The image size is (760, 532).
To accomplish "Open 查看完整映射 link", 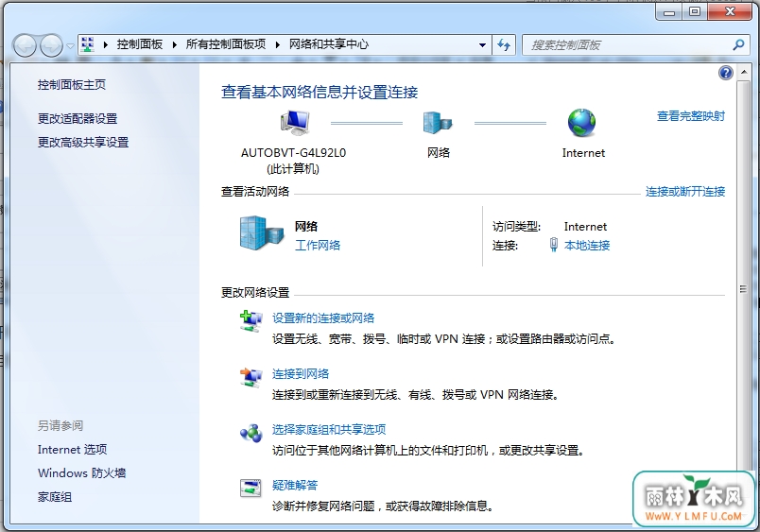I will pos(691,116).
